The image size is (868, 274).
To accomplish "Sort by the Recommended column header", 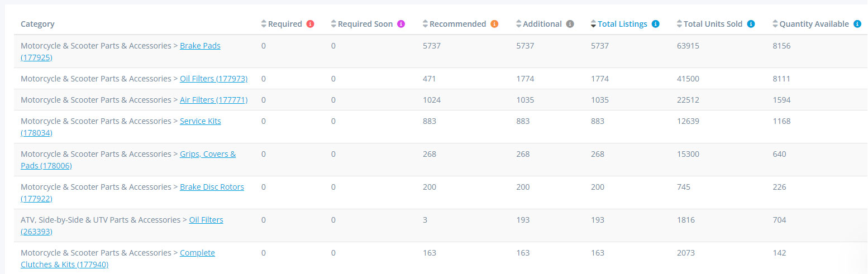I will [x=455, y=24].
